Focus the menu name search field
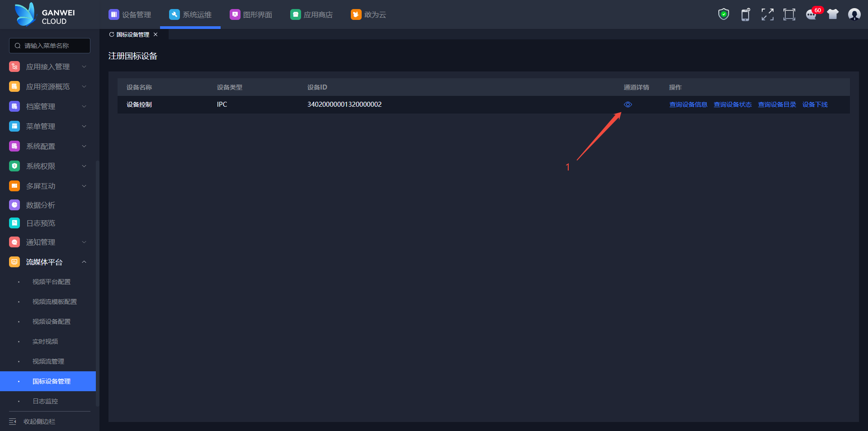868x431 pixels. click(x=50, y=46)
